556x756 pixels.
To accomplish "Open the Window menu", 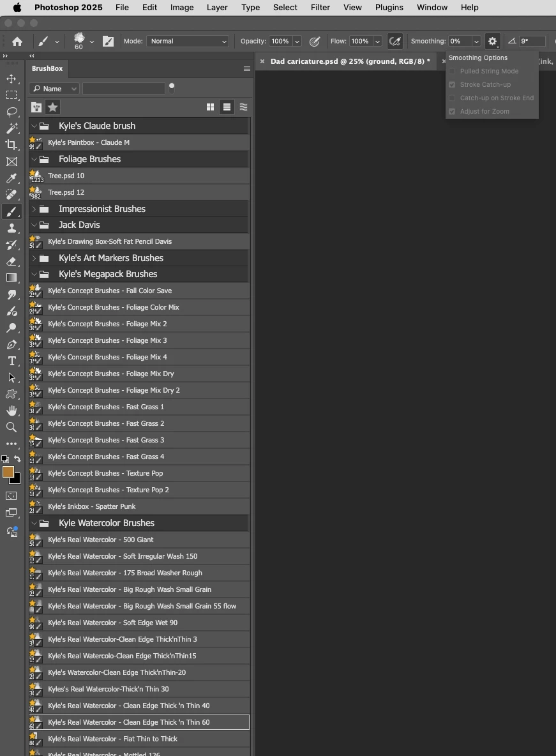I will pyautogui.click(x=432, y=7).
